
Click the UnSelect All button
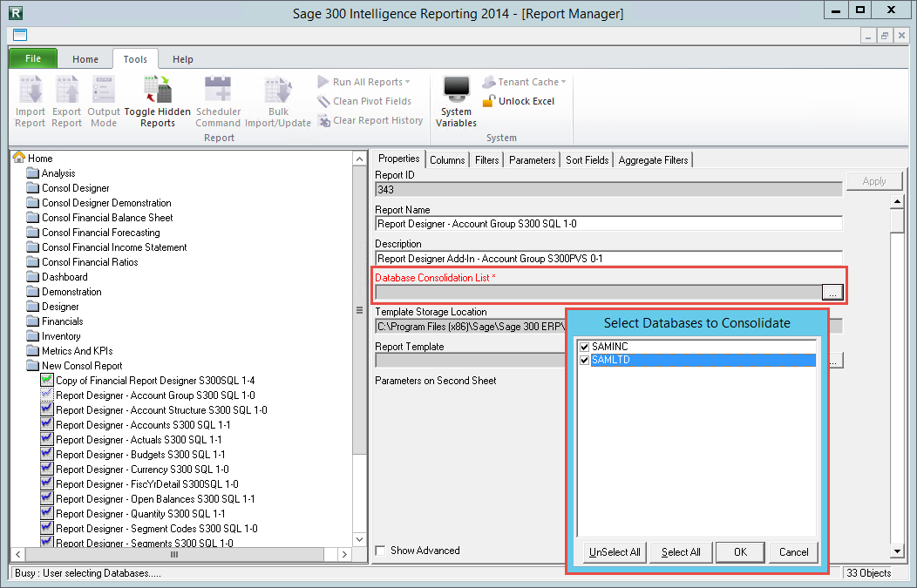tap(615, 552)
